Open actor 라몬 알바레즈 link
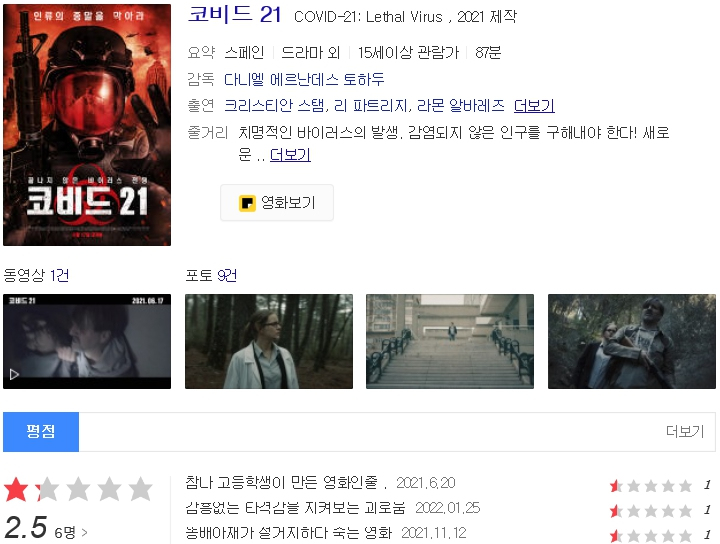 [461, 106]
